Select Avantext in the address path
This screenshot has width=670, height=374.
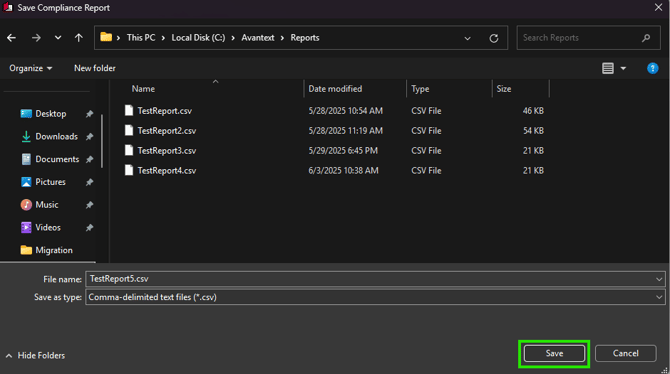258,38
